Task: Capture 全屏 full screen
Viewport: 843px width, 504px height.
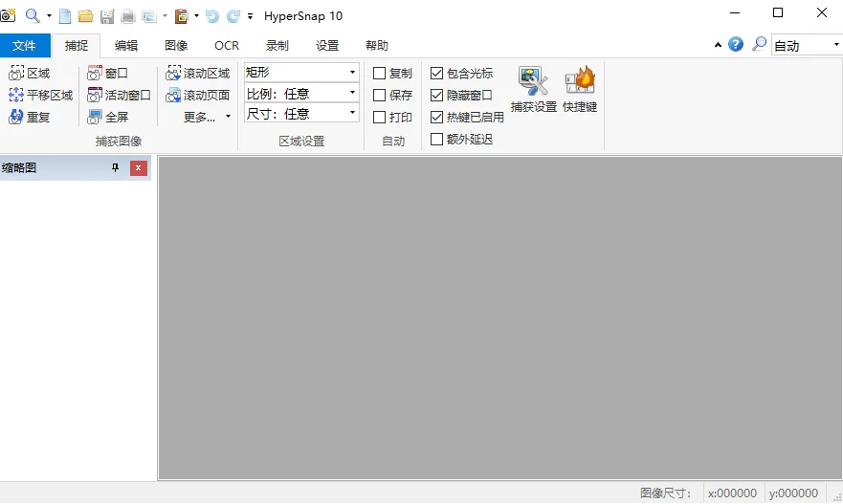Action: [x=108, y=117]
